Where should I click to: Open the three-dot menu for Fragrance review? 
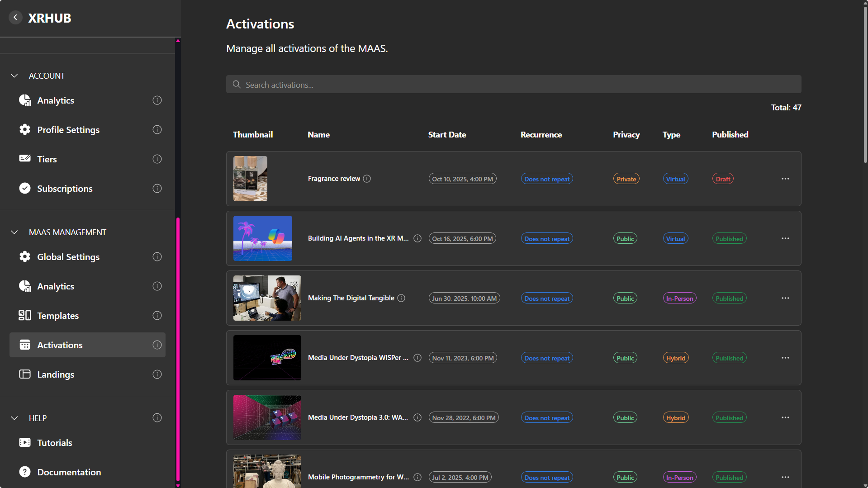point(785,179)
